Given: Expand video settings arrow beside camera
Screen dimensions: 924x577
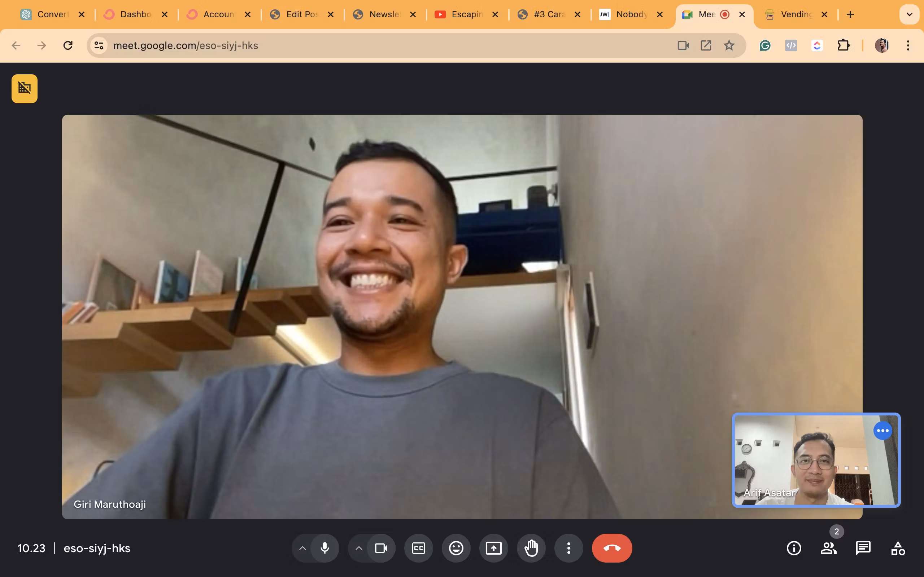Looking at the screenshot, I should click(358, 548).
